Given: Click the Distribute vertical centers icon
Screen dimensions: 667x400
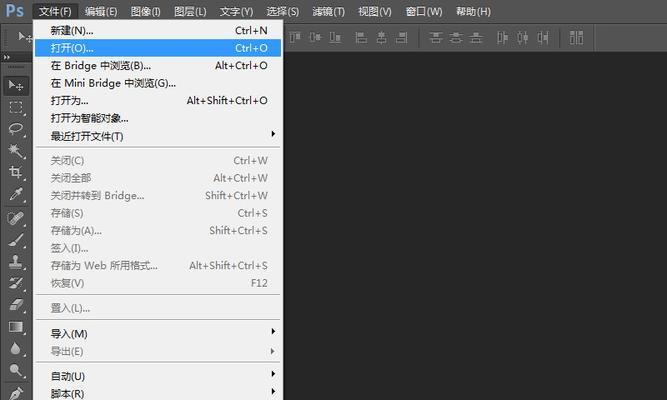Looking at the screenshot, I should 456,38.
